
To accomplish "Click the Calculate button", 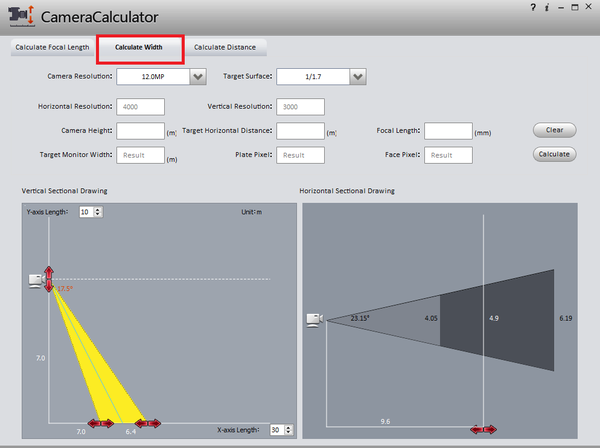I will (x=554, y=154).
